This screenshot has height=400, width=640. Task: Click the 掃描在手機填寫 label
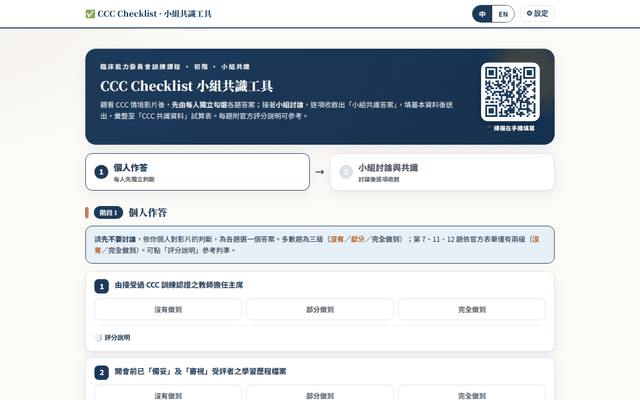coord(514,128)
